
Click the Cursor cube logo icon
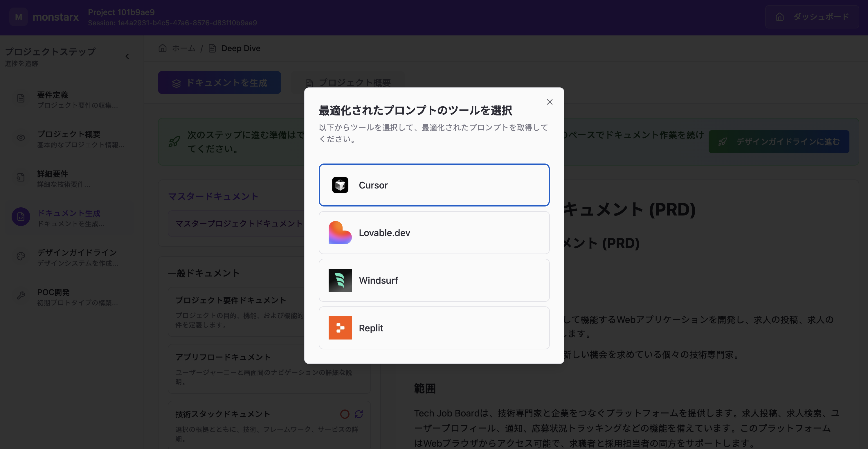point(340,185)
